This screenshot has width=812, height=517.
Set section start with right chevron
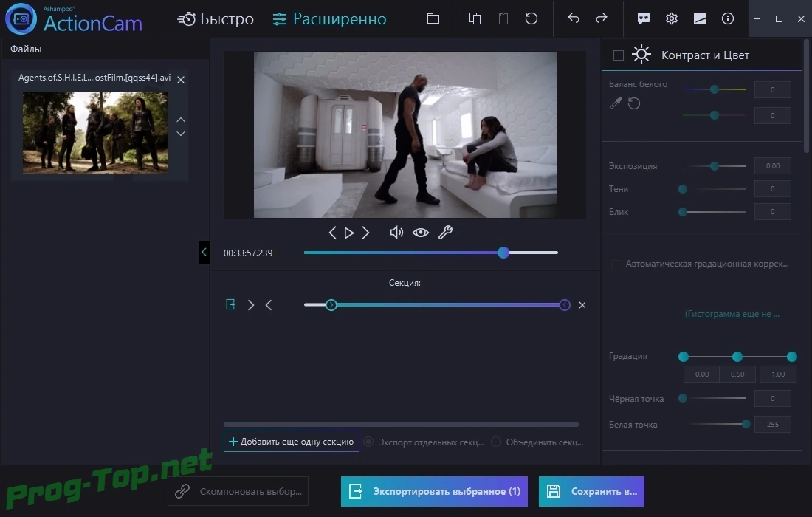tap(251, 304)
